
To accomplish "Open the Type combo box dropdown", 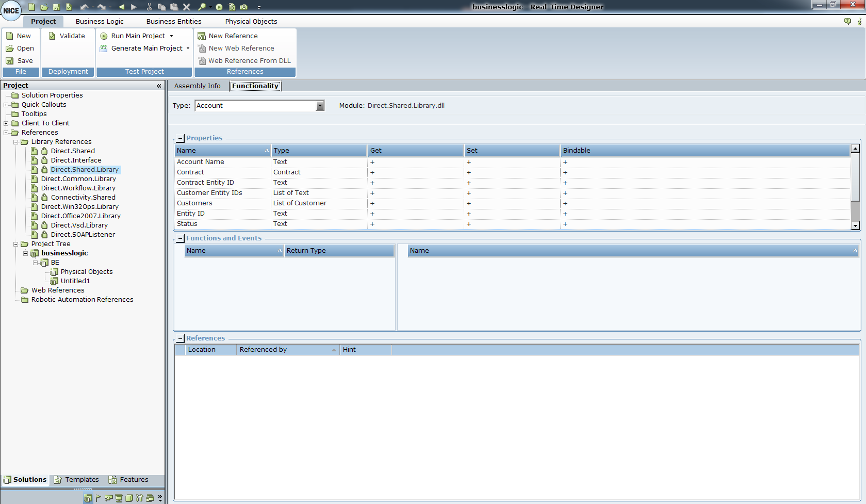I will (320, 106).
